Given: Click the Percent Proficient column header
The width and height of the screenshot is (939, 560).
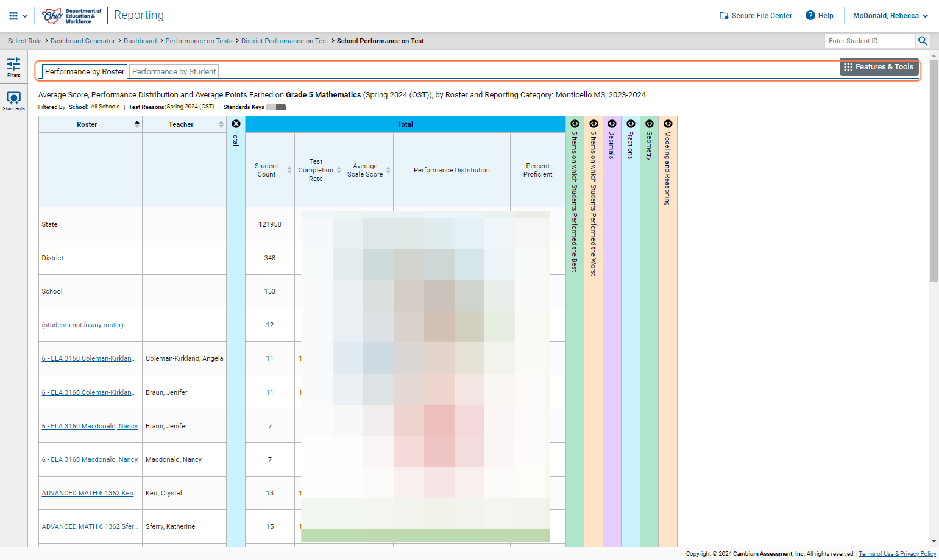Looking at the screenshot, I should (x=537, y=170).
